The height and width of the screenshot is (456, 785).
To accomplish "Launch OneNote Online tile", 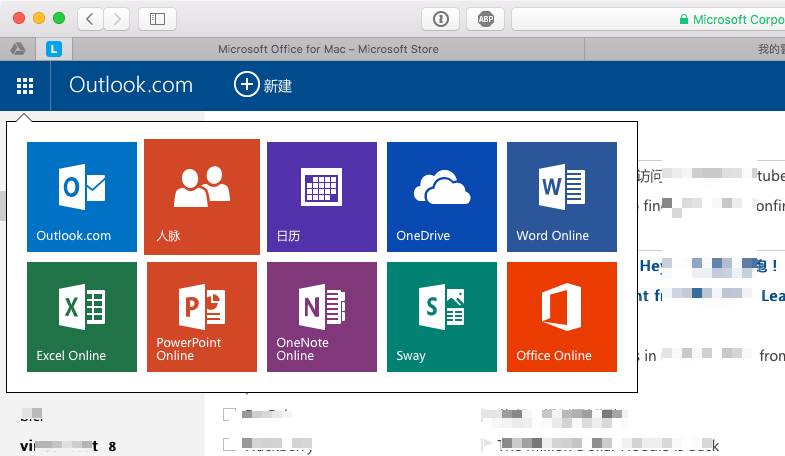I will click(322, 317).
